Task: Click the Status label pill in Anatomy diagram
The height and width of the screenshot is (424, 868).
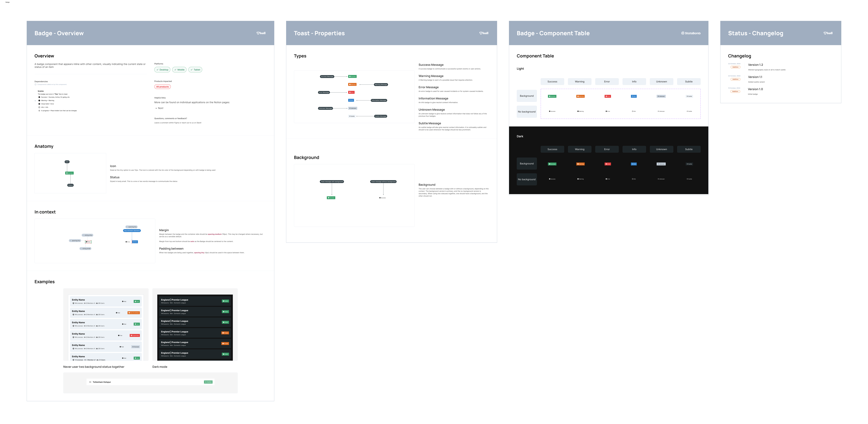Action: pos(70,185)
